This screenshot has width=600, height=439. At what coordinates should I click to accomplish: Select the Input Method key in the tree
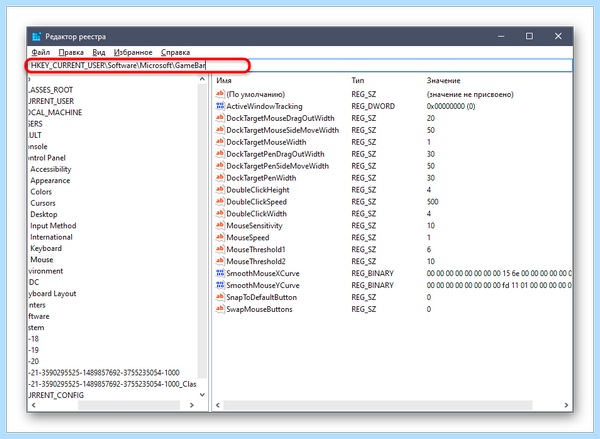(x=53, y=225)
